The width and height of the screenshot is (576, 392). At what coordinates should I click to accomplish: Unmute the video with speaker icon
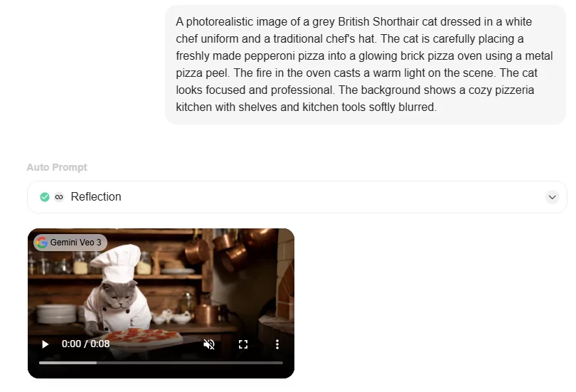[209, 344]
